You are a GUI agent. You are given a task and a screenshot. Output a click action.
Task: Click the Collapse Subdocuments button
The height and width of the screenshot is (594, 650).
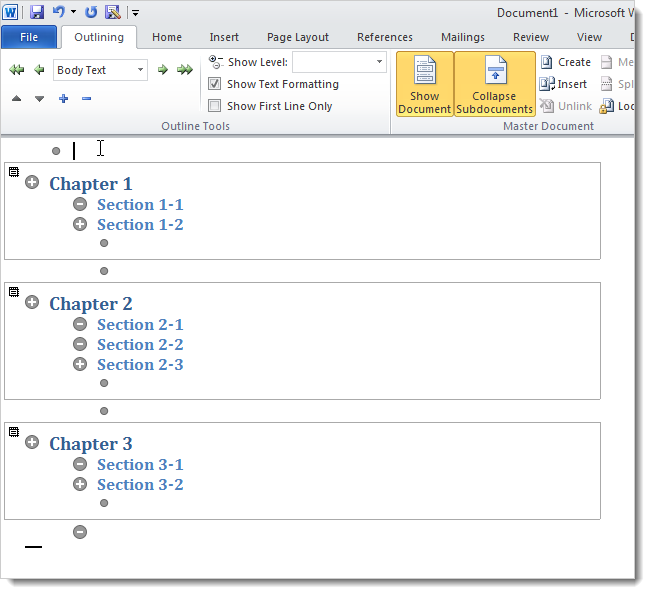[494, 85]
